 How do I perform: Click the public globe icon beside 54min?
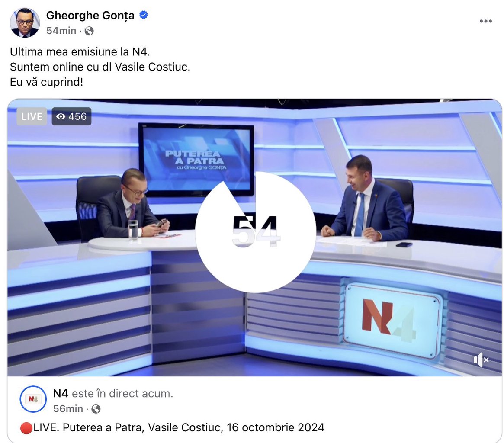click(x=89, y=31)
